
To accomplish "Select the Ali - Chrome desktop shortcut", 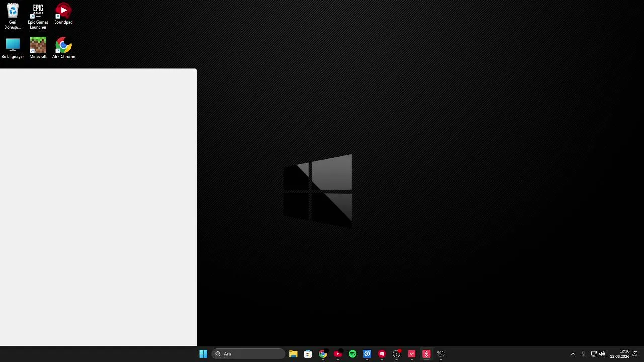I will coord(63,48).
